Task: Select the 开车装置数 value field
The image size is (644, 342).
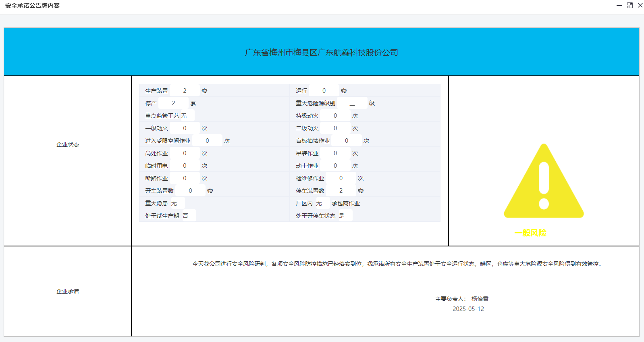Action: [x=190, y=191]
